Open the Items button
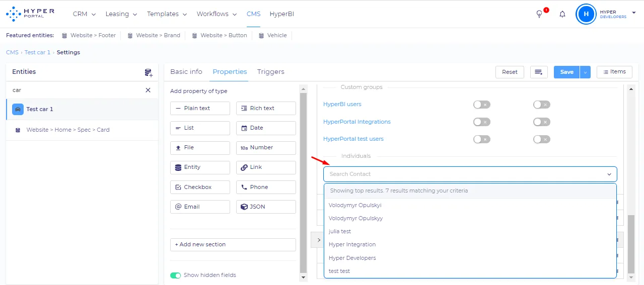This screenshot has width=644, height=285. [x=614, y=72]
